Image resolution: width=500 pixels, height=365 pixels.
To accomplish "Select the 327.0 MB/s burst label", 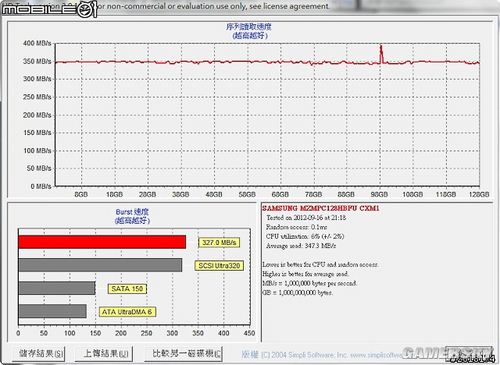I will (219, 242).
